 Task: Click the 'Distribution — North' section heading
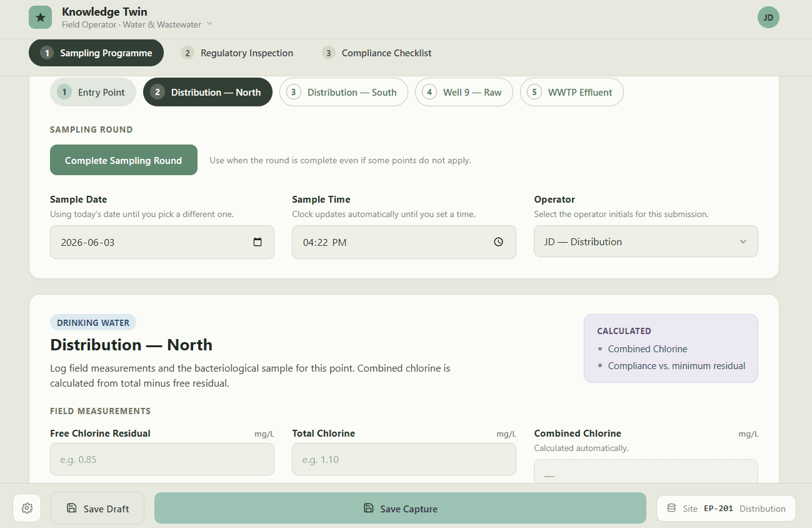click(131, 345)
